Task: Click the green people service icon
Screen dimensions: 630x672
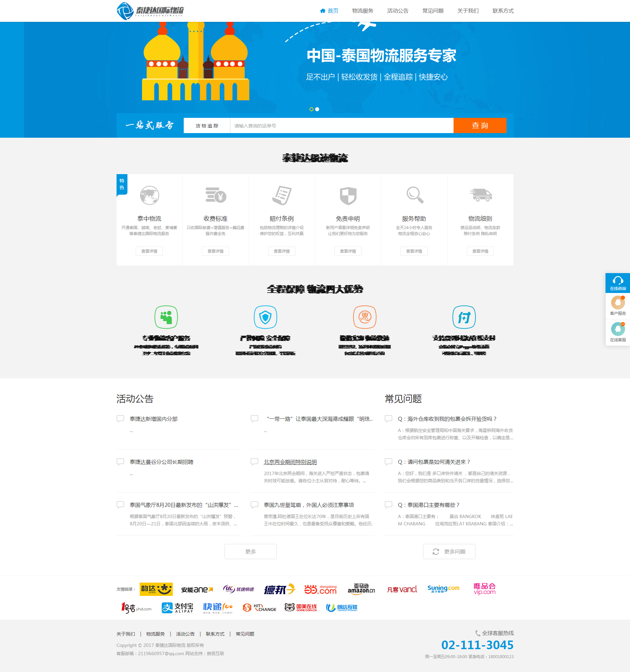Action: point(166,317)
